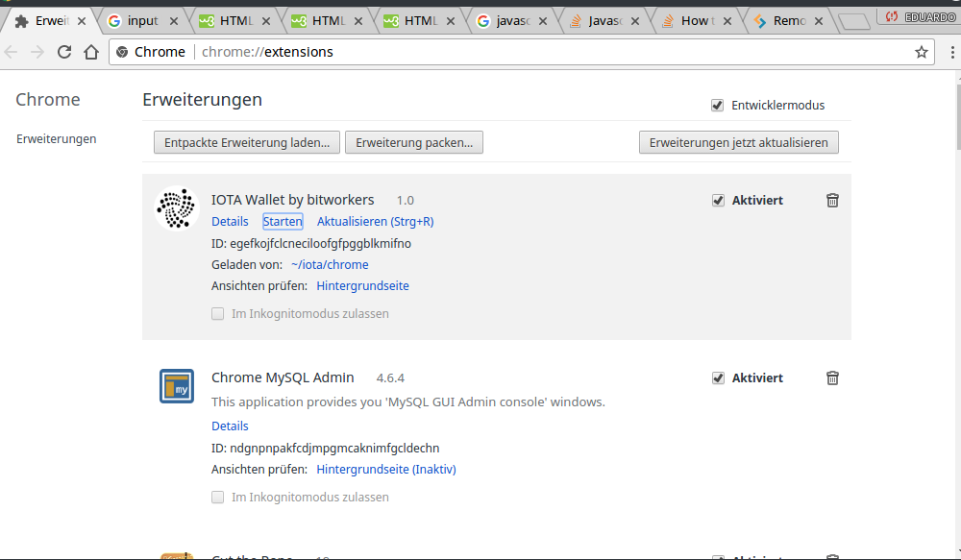Click the Home button in the toolbar
The width and height of the screenshot is (961, 560).
click(x=91, y=52)
